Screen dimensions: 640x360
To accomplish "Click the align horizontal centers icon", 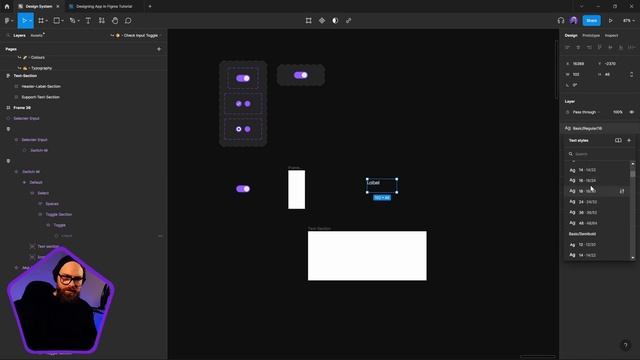I will (x=578, y=47).
